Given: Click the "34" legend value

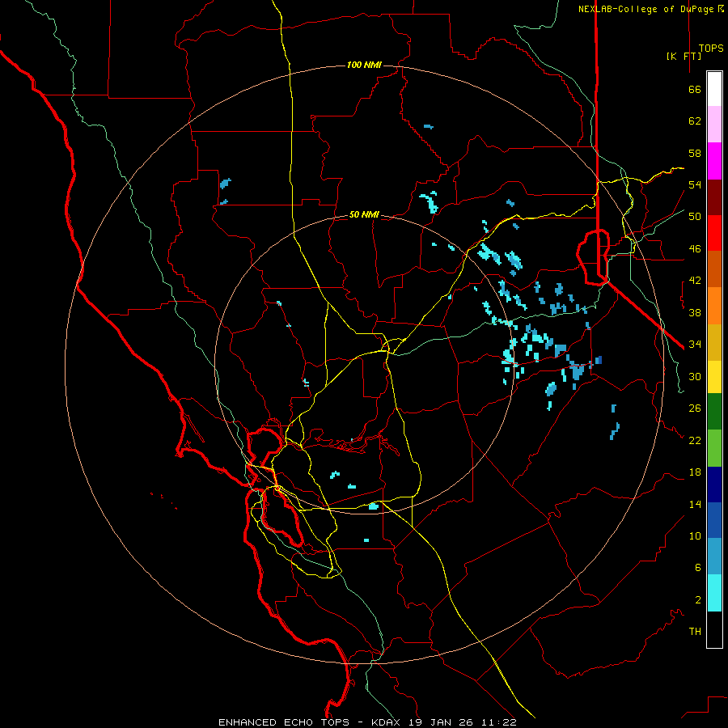Looking at the screenshot, I should tap(695, 345).
